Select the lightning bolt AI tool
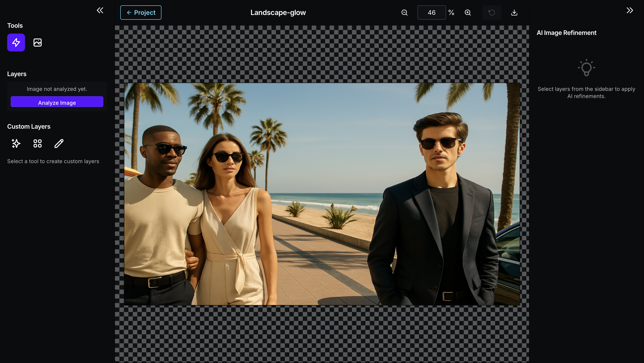This screenshot has height=363, width=644. point(16,43)
